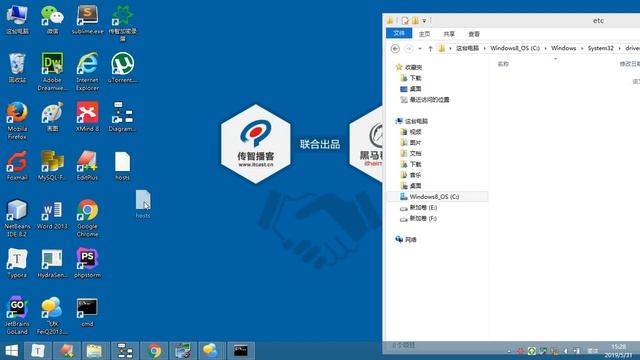Viewport: 640px width, 360px height.
Task: Open the This PC desktop icon
Action: click(17, 20)
